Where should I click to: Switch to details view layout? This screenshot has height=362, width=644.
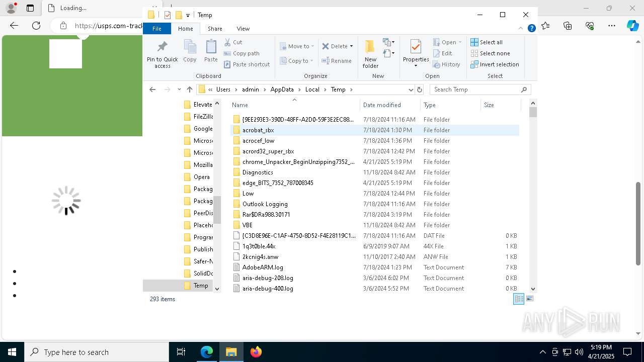(519, 299)
